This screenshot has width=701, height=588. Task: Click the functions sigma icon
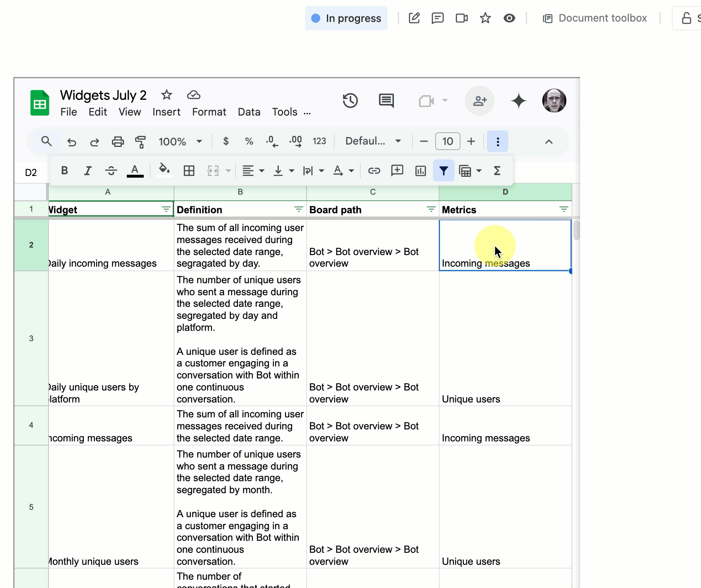[497, 170]
